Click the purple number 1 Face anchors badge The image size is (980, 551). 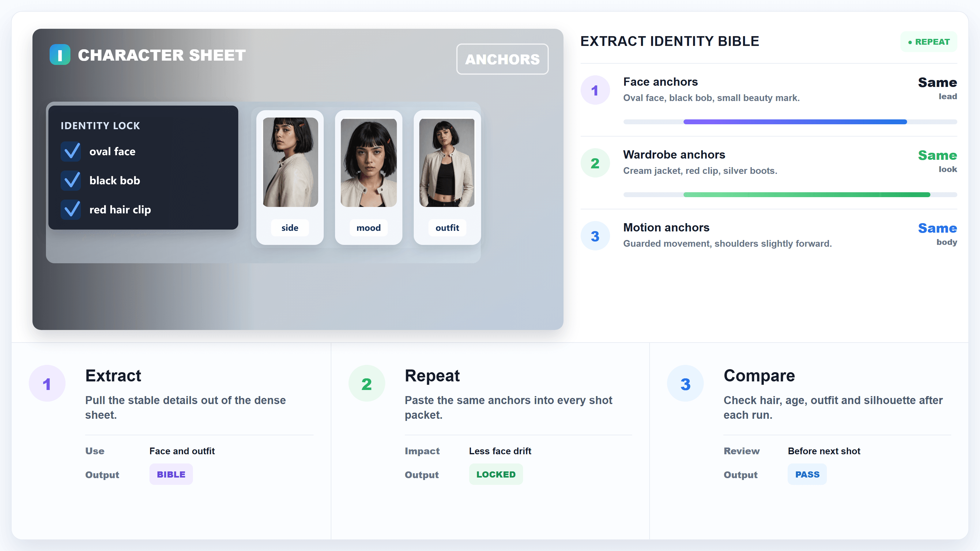tap(595, 90)
